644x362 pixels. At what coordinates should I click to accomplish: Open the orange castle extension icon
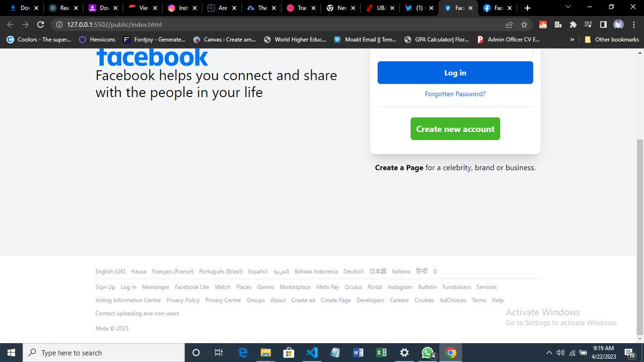click(543, 25)
